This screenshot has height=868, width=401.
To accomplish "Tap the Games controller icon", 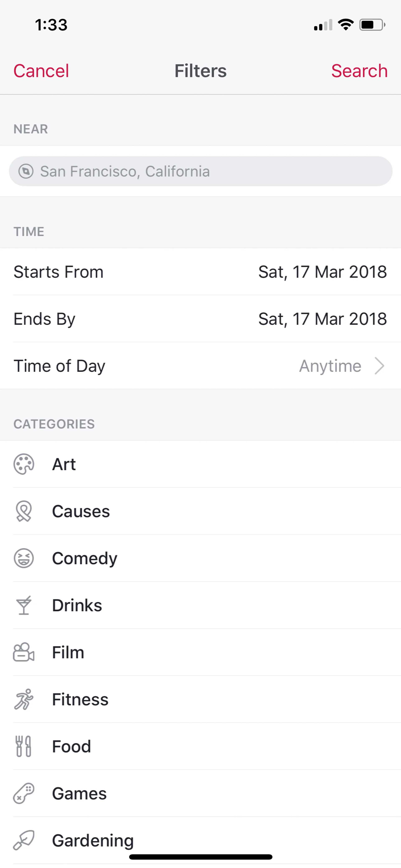I will pos(24,793).
